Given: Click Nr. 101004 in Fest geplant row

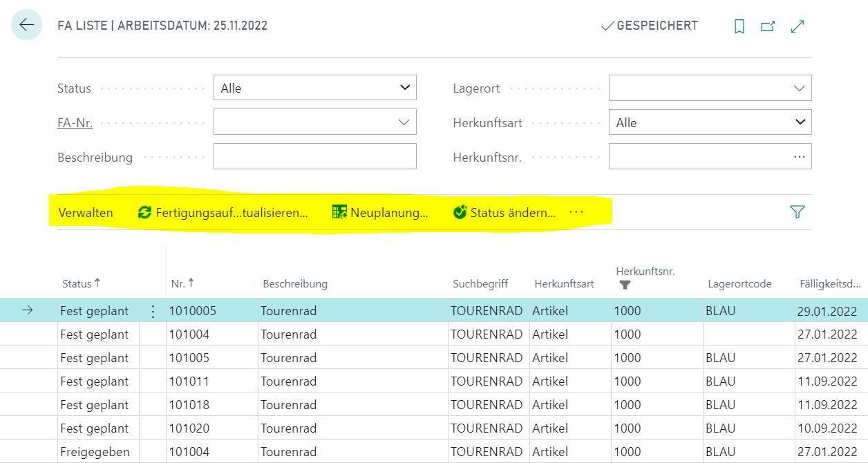Looking at the screenshot, I should (x=189, y=334).
